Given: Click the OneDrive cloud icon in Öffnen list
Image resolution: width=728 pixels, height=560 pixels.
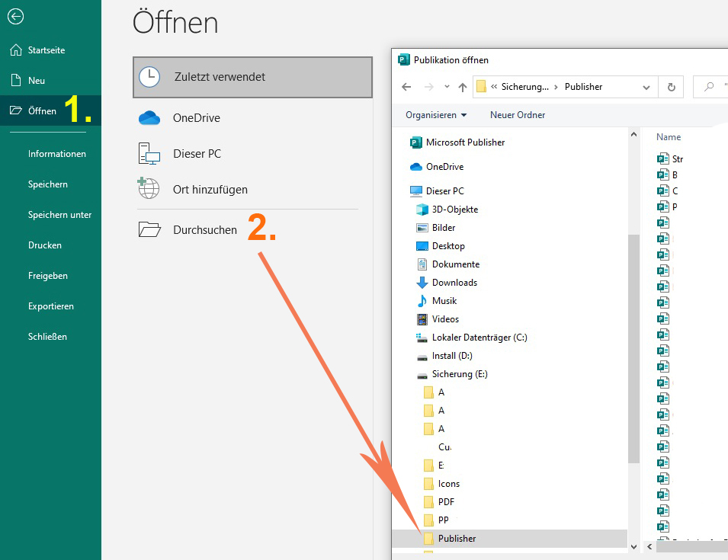Looking at the screenshot, I should pos(149,118).
